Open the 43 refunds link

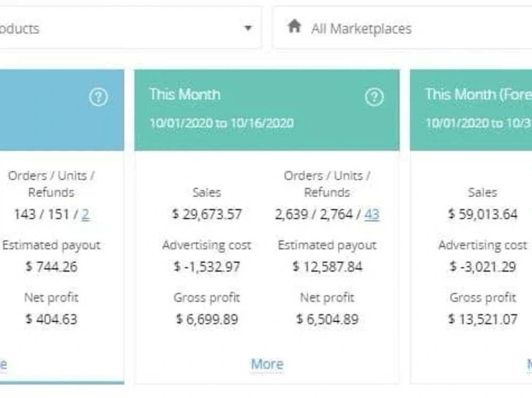(x=372, y=214)
